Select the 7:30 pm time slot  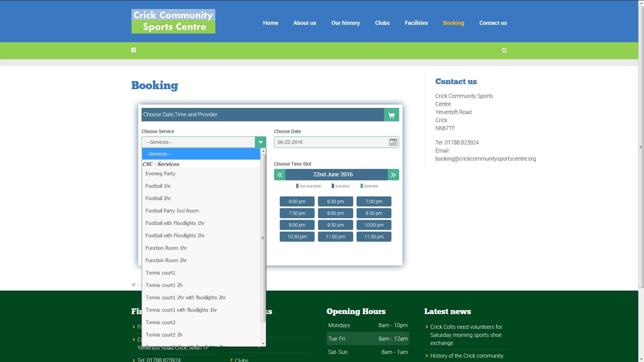(x=297, y=213)
